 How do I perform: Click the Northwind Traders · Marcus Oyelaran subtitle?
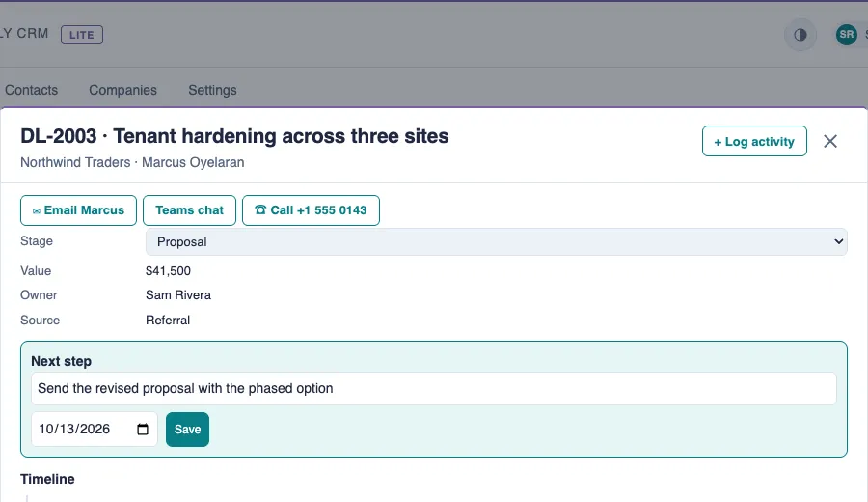132,162
